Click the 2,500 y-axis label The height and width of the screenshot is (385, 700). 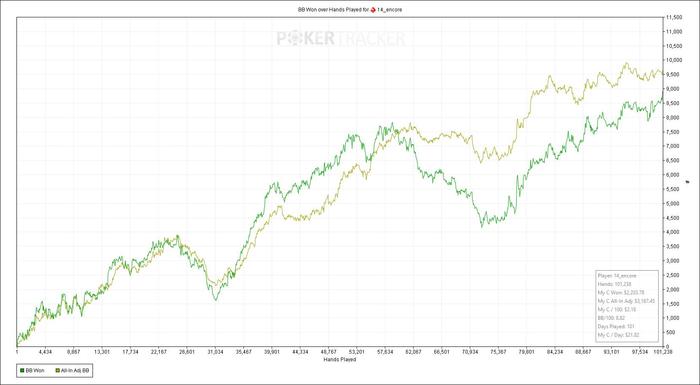tap(673, 275)
